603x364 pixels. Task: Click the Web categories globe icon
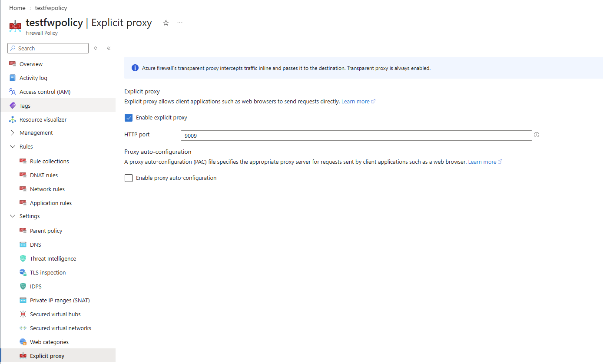click(x=23, y=342)
